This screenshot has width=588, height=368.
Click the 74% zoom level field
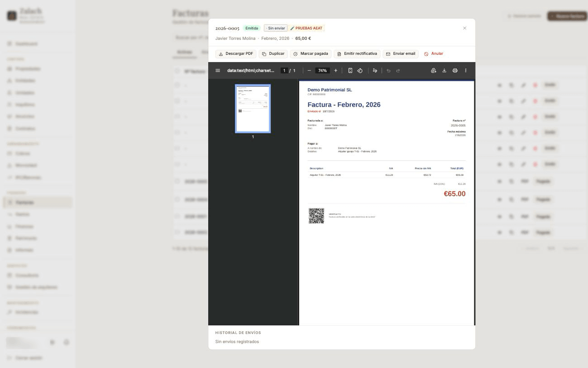pos(322,71)
